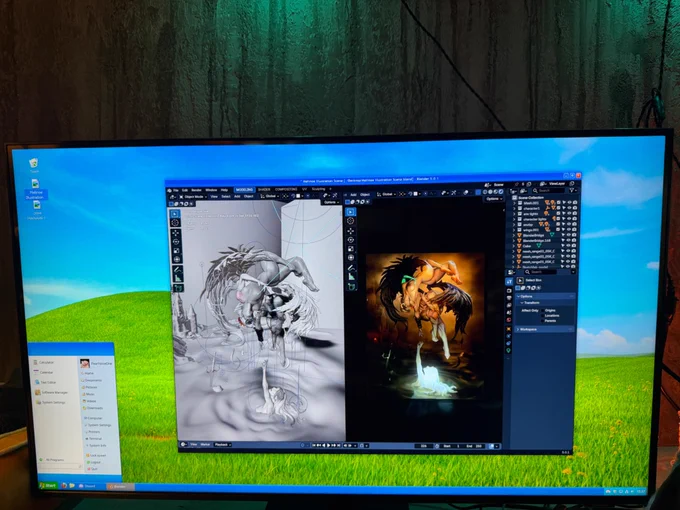
Task: Open Options dropdown in left viewport
Action: (x=330, y=202)
